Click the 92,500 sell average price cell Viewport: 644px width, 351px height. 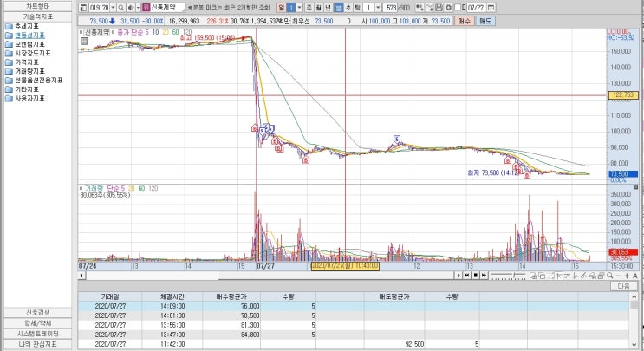pyautogui.click(x=394, y=344)
